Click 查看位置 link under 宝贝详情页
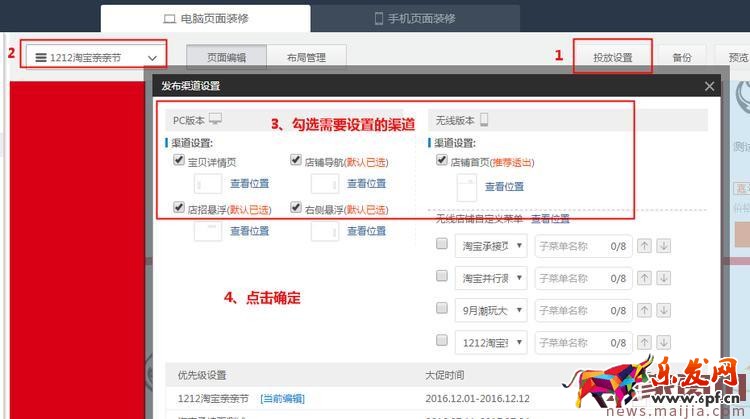Image resolution: width=750 pixels, height=419 pixels. (x=249, y=184)
